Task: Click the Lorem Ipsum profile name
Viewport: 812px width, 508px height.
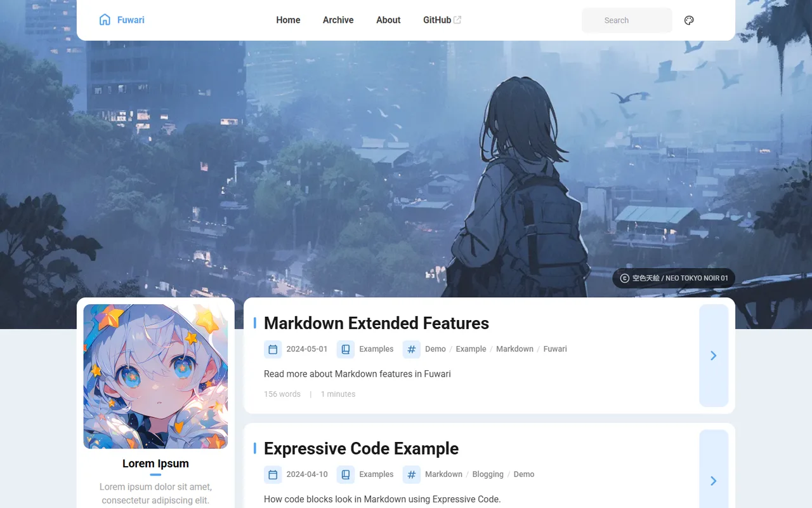Action: click(155, 464)
